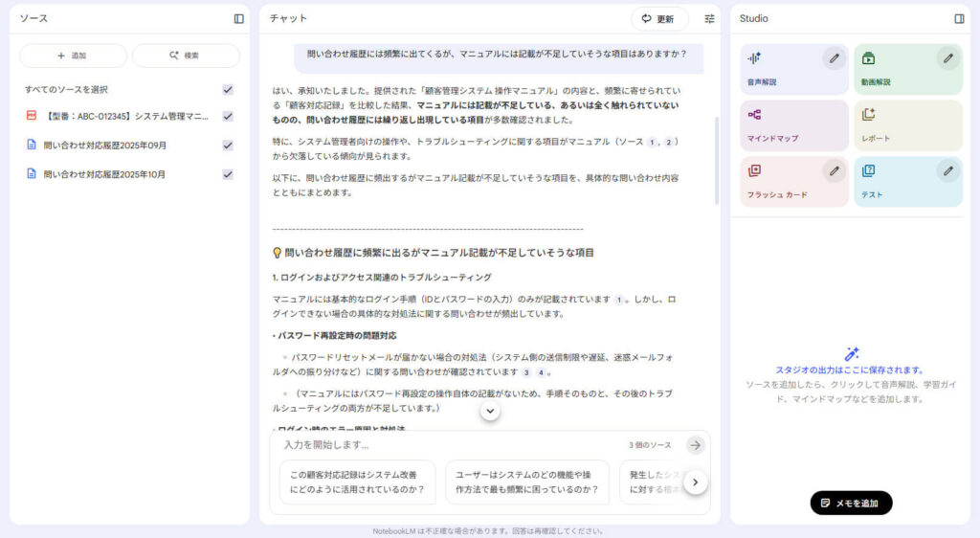Edit テスト settings with pencil icon
This screenshot has width=980, height=538.
click(948, 171)
